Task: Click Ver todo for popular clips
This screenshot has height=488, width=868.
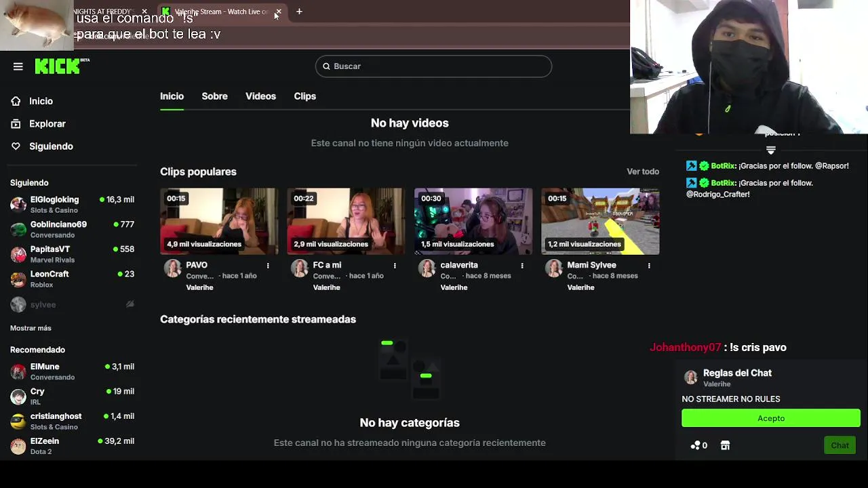Action: click(x=643, y=171)
